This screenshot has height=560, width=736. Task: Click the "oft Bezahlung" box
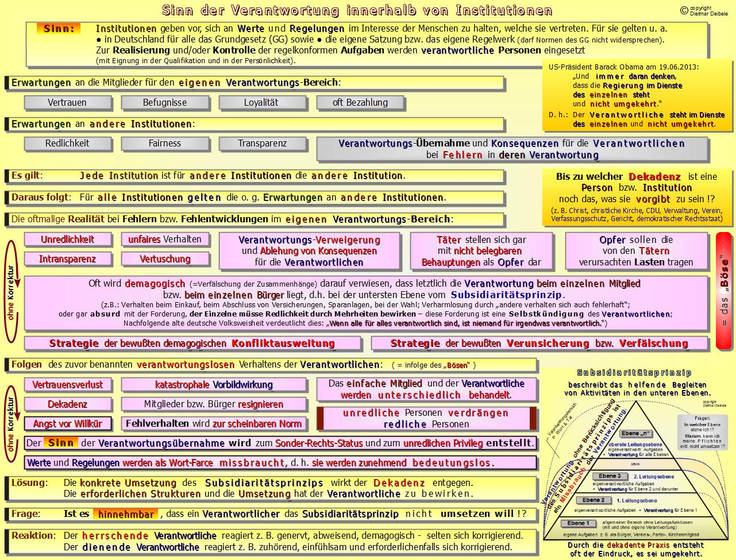tap(360, 102)
